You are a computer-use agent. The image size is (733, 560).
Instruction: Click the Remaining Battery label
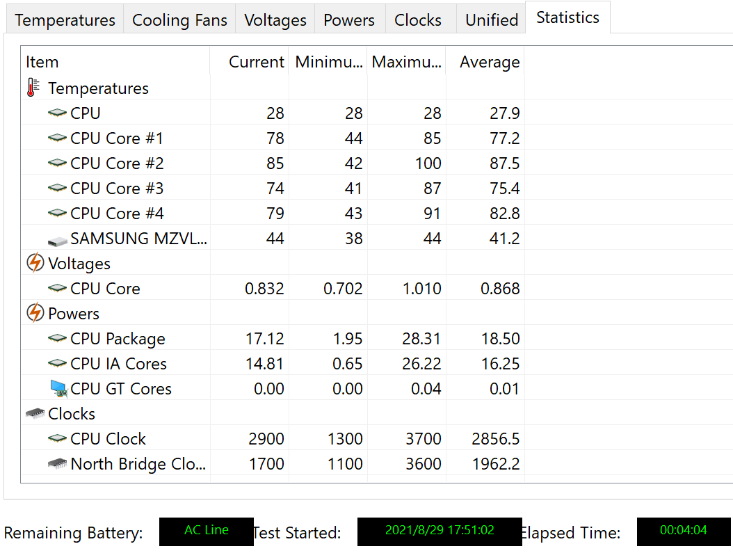[x=74, y=534]
